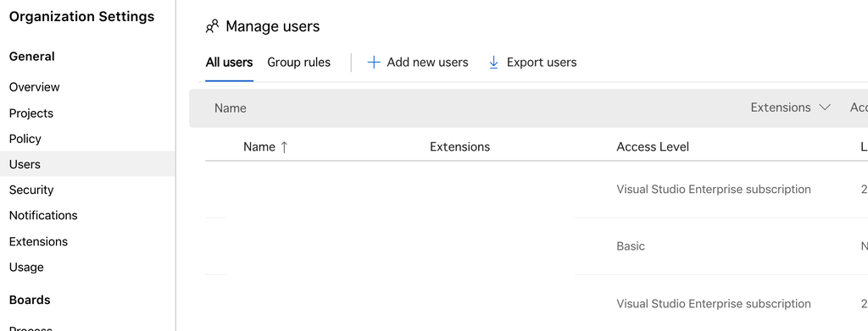Screen dimensions: 868x331
Task: Open the Policy settings page
Action: coord(25,139)
